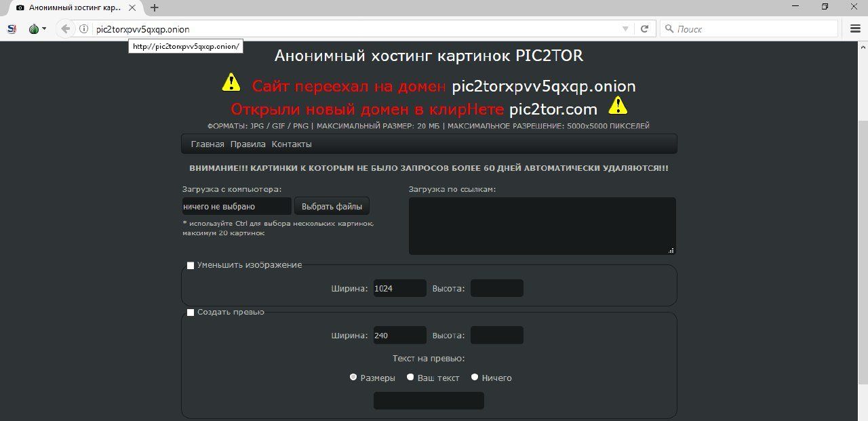
Task: Click the pic2torxpvv5qxqp.onion domain text
Action: click(x=544, y=87)
